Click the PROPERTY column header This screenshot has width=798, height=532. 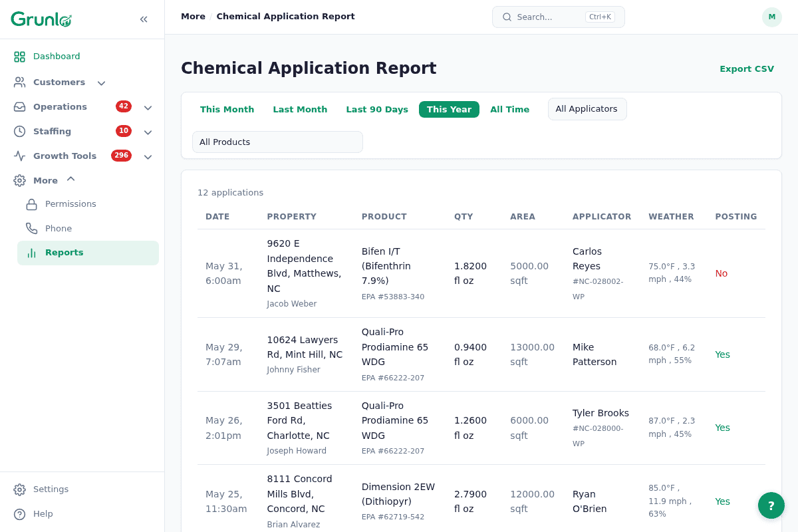pyautogui.click(x=292, y=217)
